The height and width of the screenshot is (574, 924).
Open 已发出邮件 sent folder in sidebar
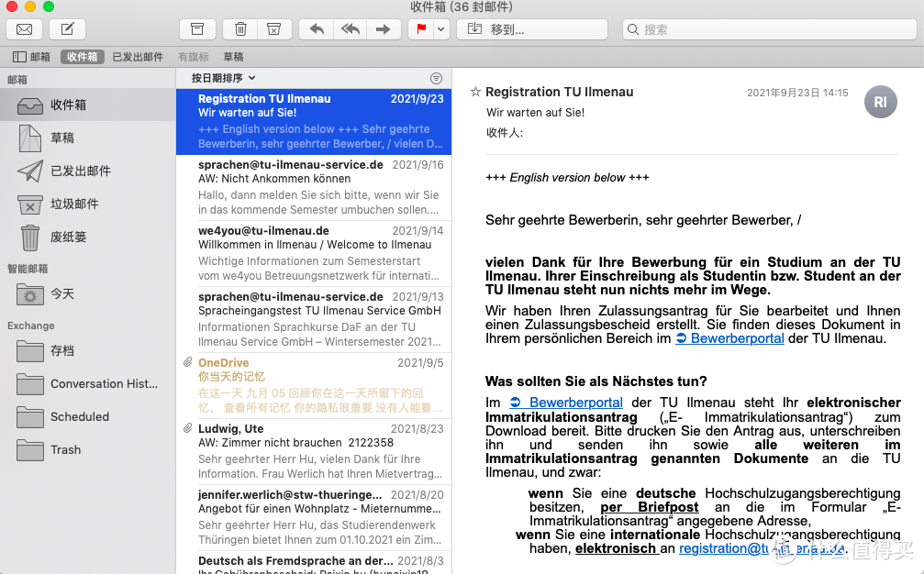[88, 171]
